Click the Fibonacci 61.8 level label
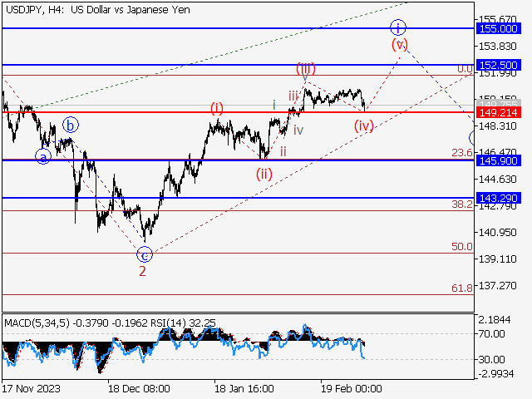 click(462, 288)
